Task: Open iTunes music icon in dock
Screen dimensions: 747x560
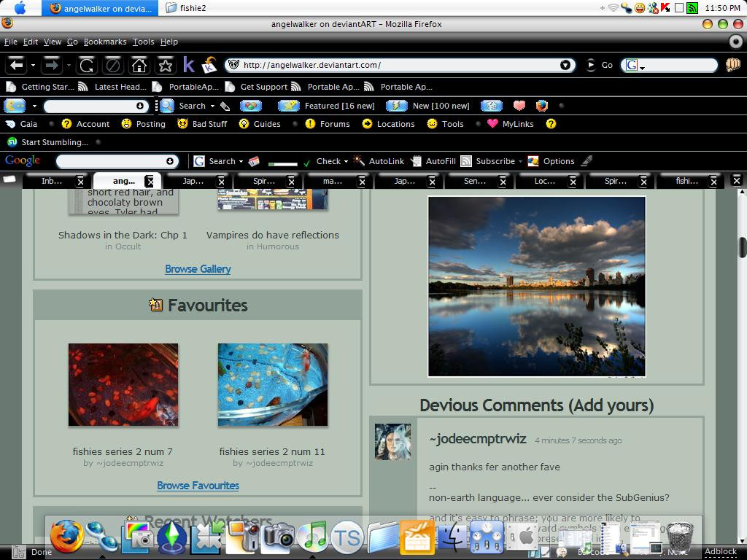Action: coord(312,537)
